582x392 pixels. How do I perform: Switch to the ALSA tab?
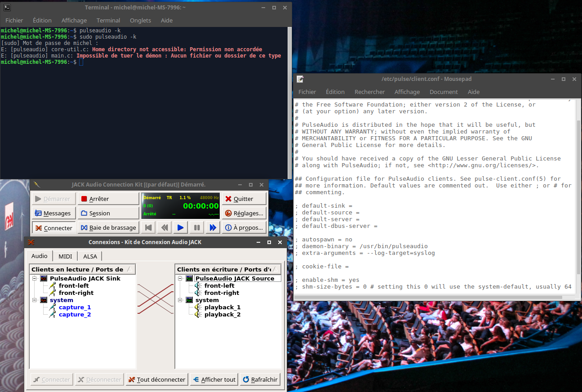pos(90,256)
